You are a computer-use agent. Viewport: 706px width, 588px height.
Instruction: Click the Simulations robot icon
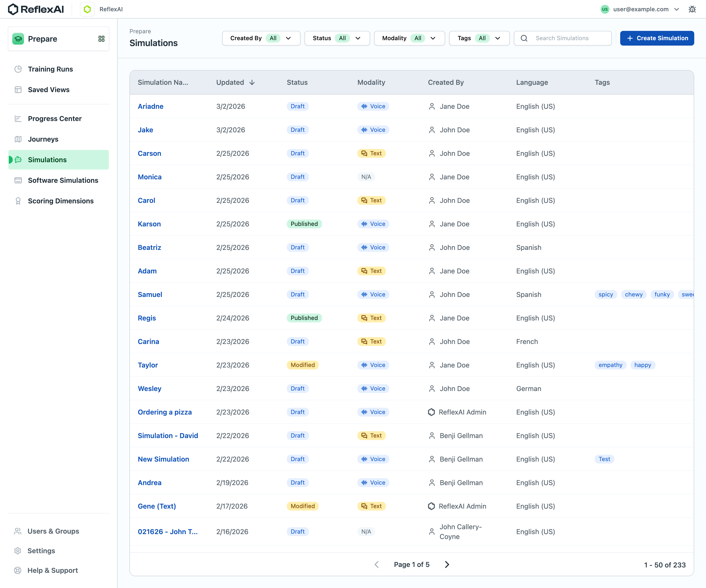click(x=18, y=159)
